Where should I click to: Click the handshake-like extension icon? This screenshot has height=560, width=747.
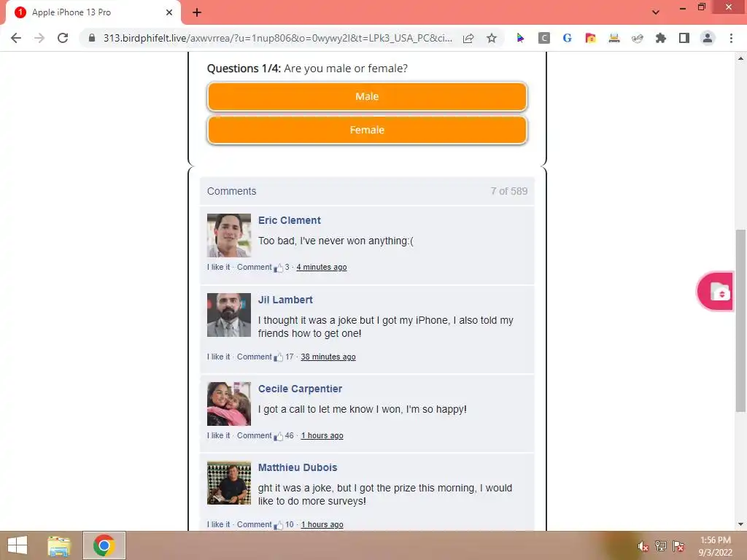pos(638,38)
